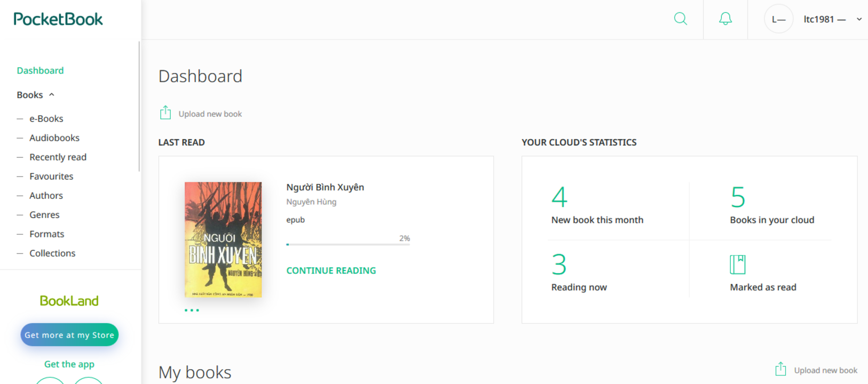868x384 pixels.
Task: Click Get more at my Store button
Action: (x=69, y=335)
